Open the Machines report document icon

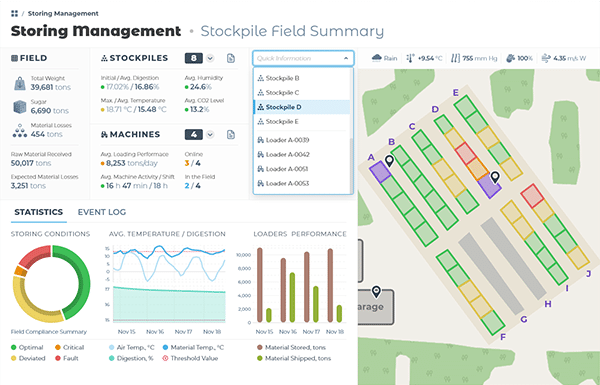pos(231,134)
